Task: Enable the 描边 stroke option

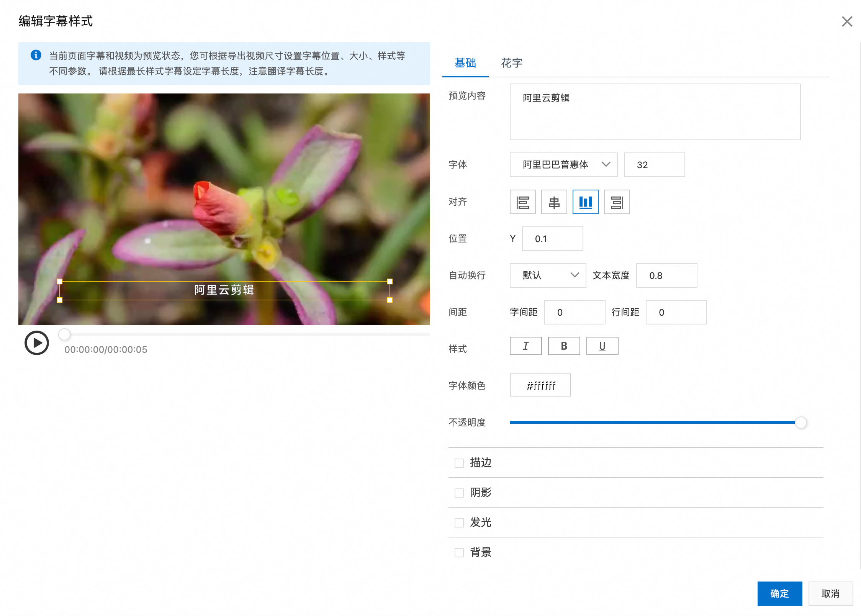Action: point(459,463)
